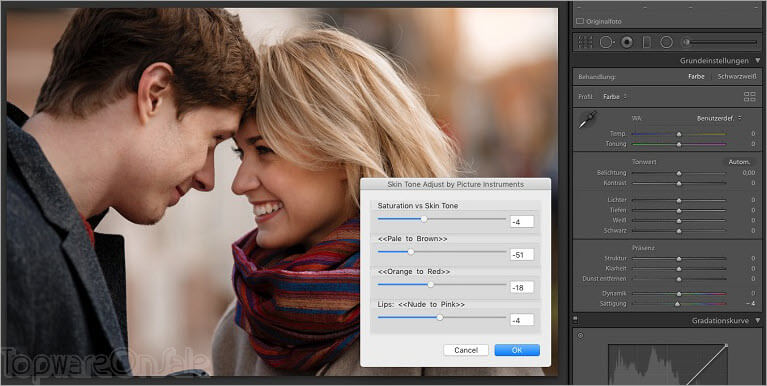Click the Tonung slider handle
The height and width of the screenshot is (386, 767).
[679, 144]
